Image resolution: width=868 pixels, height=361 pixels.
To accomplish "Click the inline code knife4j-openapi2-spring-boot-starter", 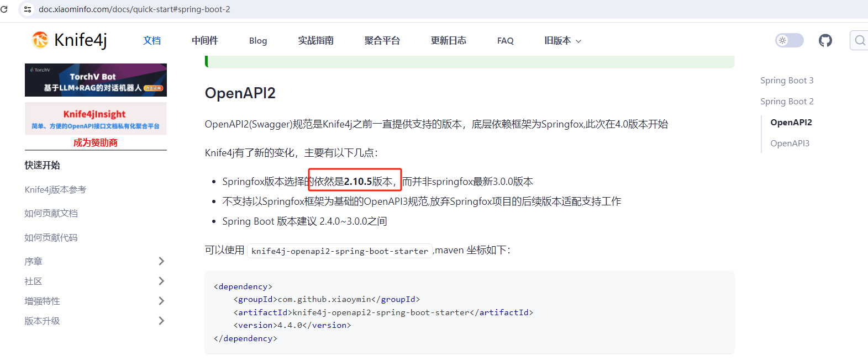I will coord(340,251).
